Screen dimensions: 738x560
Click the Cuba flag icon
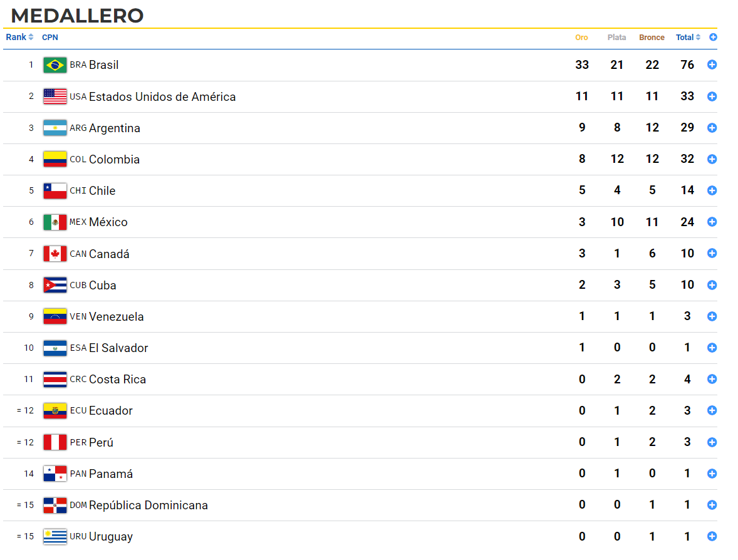pos(55,285)
